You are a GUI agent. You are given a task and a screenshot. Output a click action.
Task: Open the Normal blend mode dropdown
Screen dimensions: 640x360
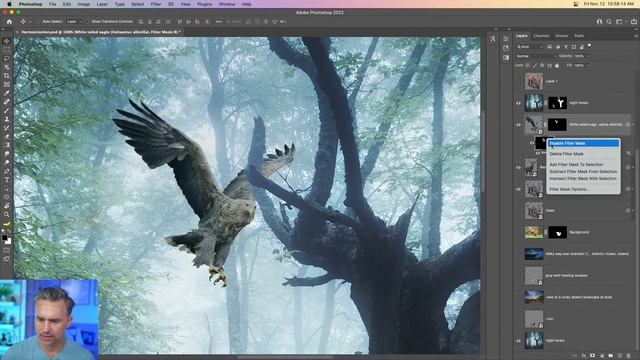coord(536,56)
